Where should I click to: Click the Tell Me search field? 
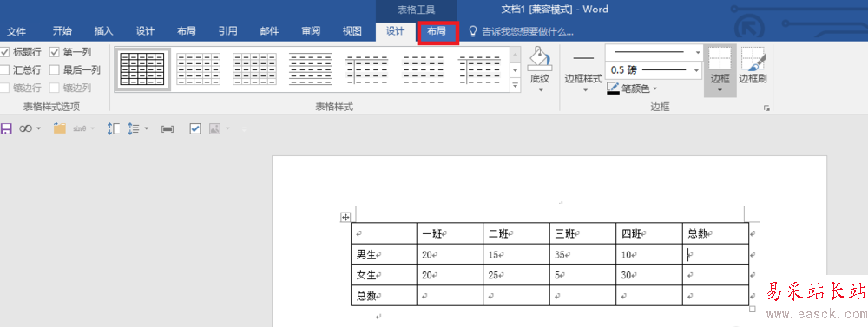(x=528, y=31)
